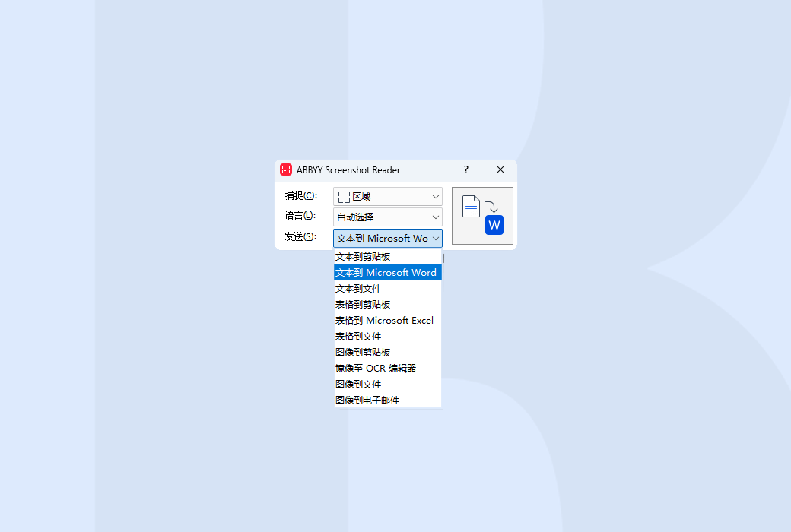Open help with the question mark button

click(x=466, y=169)
